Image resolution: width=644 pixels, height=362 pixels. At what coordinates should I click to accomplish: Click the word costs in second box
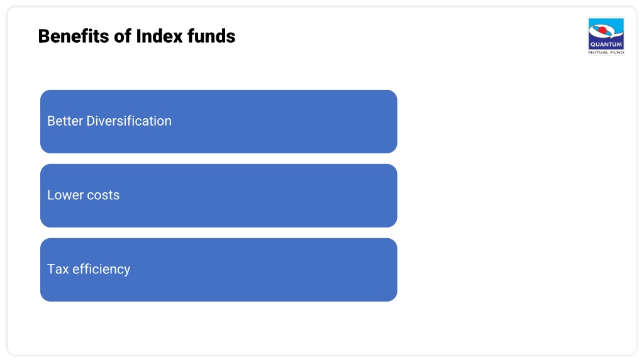[104, 195]
